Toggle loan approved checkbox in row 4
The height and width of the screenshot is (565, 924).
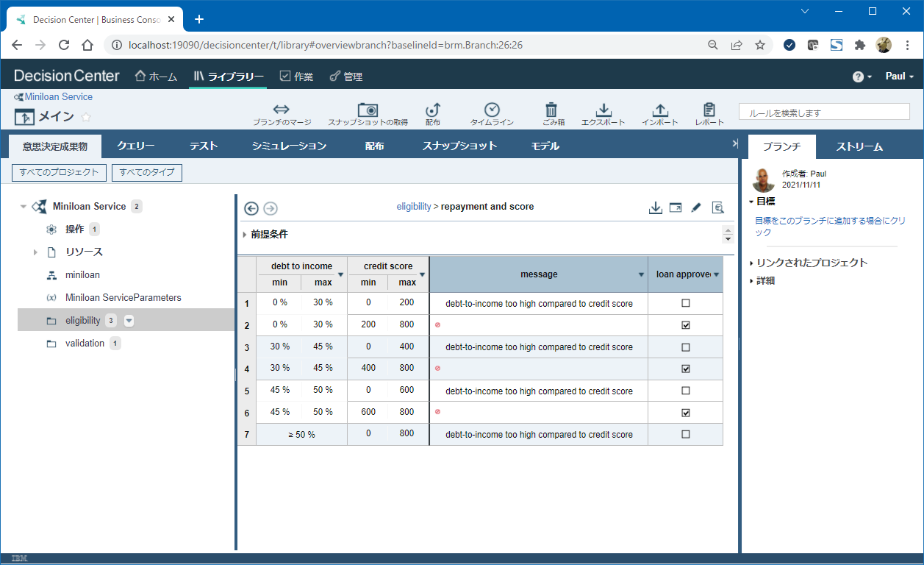click(x=686, y=369)
